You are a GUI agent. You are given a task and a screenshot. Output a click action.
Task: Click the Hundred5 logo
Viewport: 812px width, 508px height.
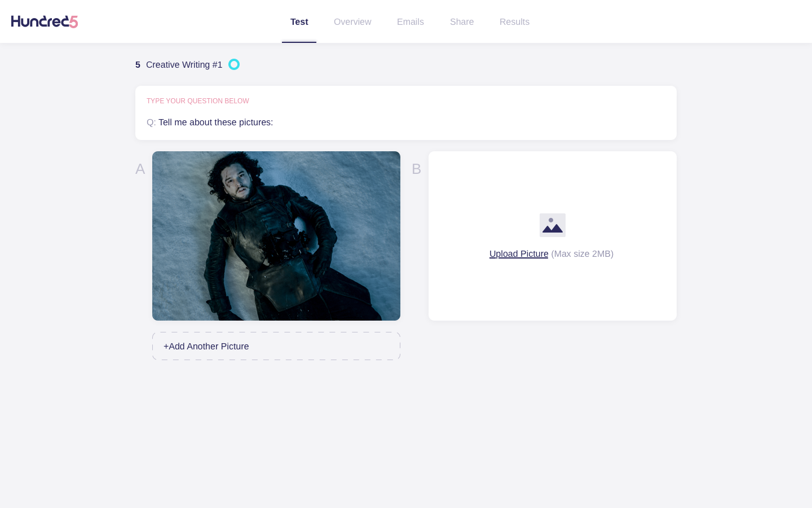[x=45, y=21]
